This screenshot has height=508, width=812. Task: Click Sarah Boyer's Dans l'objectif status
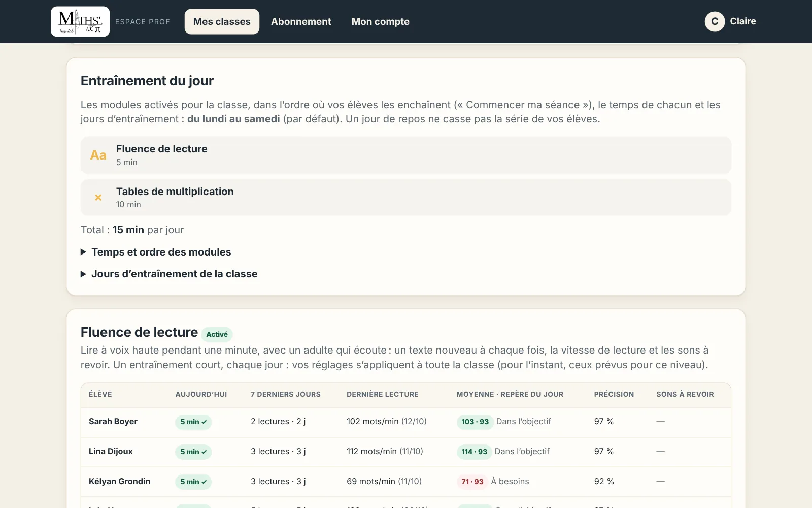pyautogui.click(x=524, y=421)
